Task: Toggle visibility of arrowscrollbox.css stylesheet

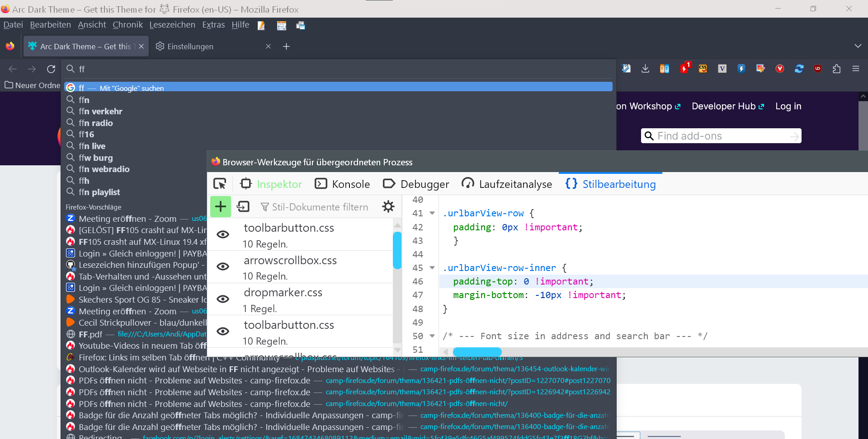Action: (223, 266)
